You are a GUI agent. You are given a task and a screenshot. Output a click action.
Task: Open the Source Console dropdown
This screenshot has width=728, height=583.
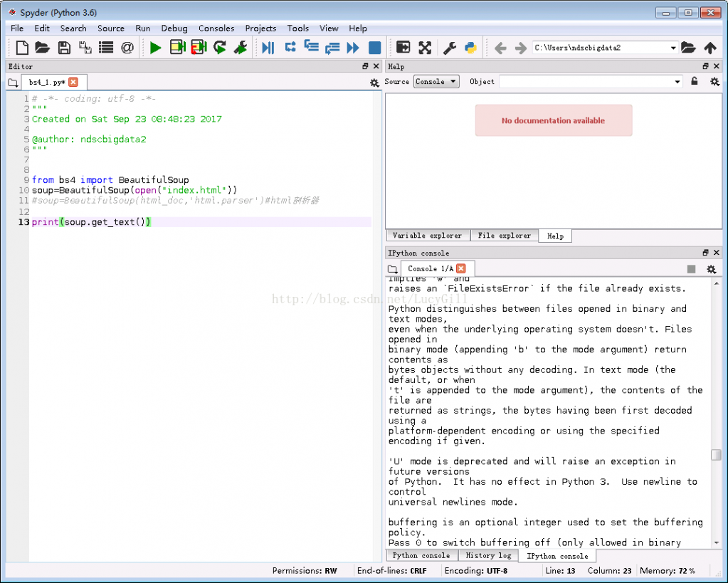pyautogui.click(x=436, y=82)
